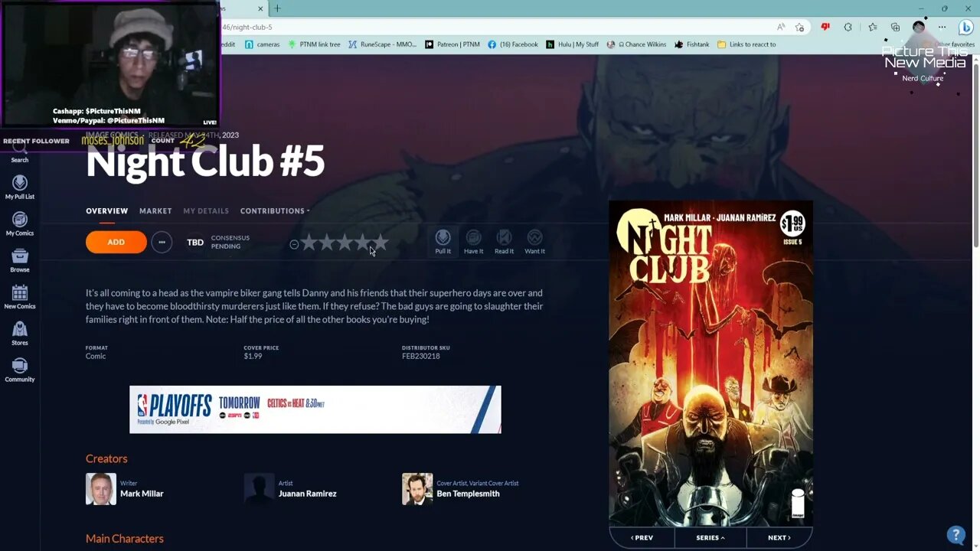The image size is (980, 551).
Task: Open the PTNM link tree bookmark
Action: pyautogui.click(x=314, y=44)
